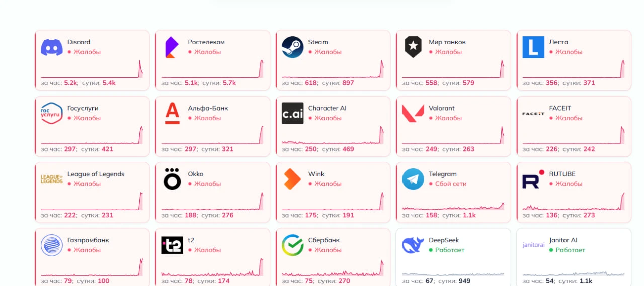Screen dimensions: 644x286
Task: Click the Sberbank green checkmark logo
Action: (x=292, y=245)
